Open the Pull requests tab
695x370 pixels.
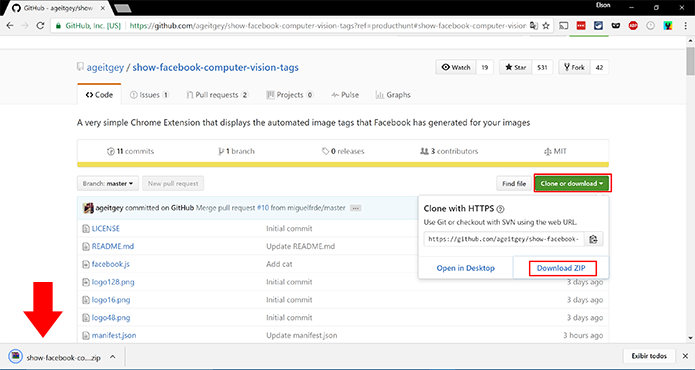217,95
